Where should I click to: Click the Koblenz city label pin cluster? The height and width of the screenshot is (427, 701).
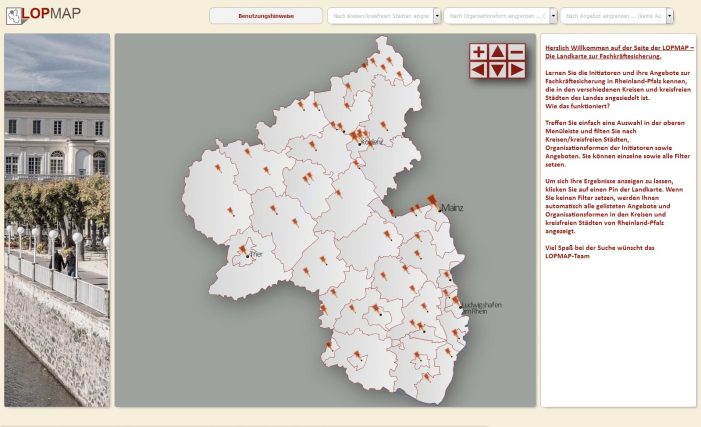tap(359, 135)
